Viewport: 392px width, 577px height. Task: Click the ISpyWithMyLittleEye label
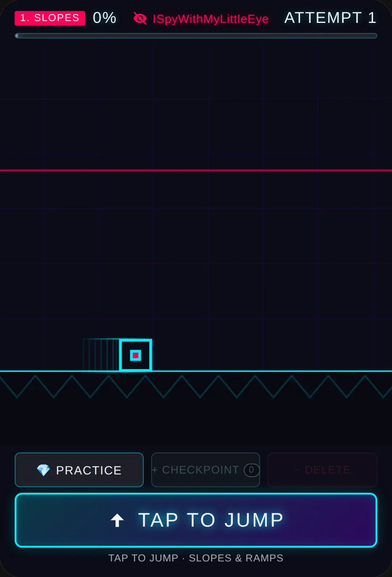click(211, 19)
